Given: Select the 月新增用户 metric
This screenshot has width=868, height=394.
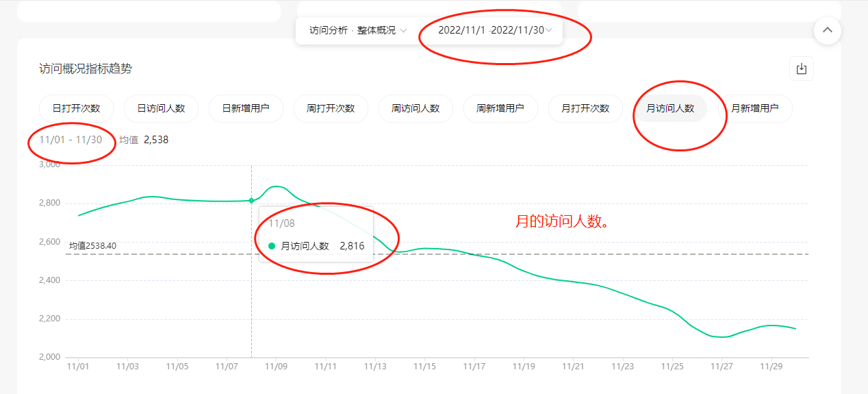Looking at the screenshot, I should (755, 108).
